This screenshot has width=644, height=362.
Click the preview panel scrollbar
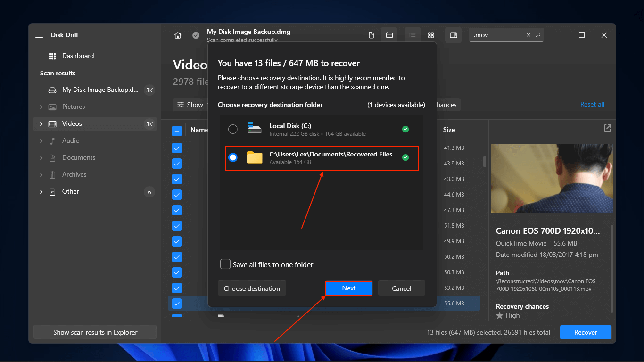tap(612, 268)
